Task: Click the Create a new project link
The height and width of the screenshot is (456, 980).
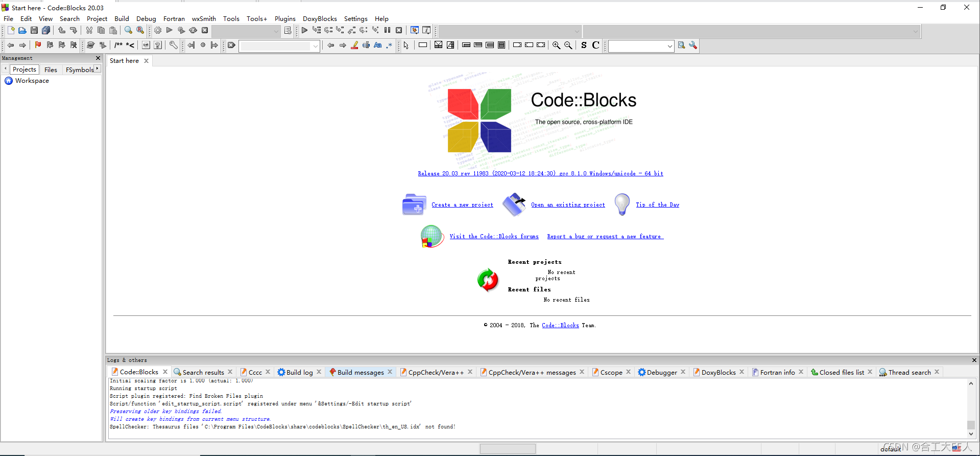Action: click(462, 204)
